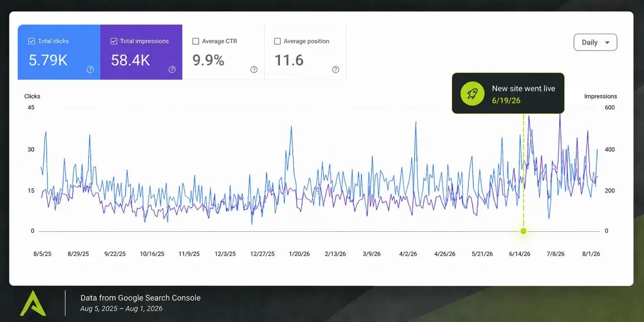Enable the Average position checkbox
Viewport: 644px width, 322px height.
tap(277, 41)
